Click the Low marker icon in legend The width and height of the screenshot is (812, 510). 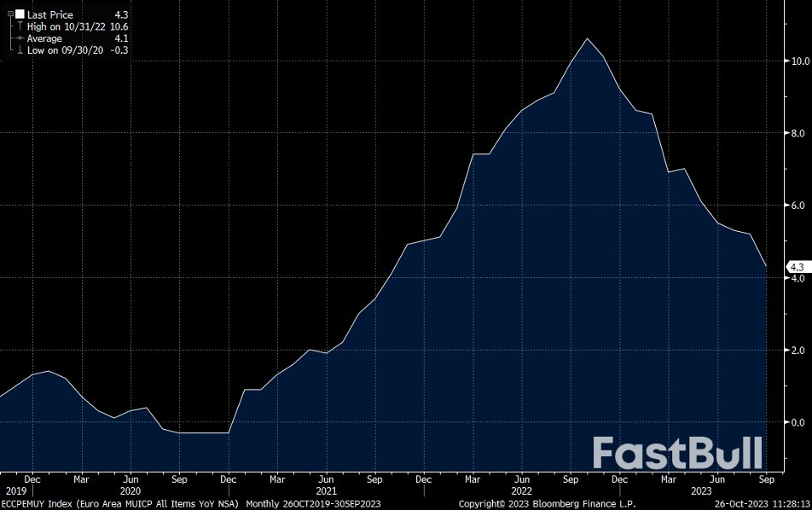(20, 50)
